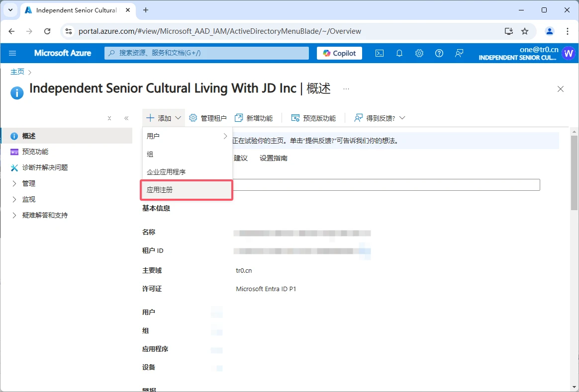The width and height of the screenshot is (579, 392).
Task: Click the browser back arrow
Action: click(11, 31)
